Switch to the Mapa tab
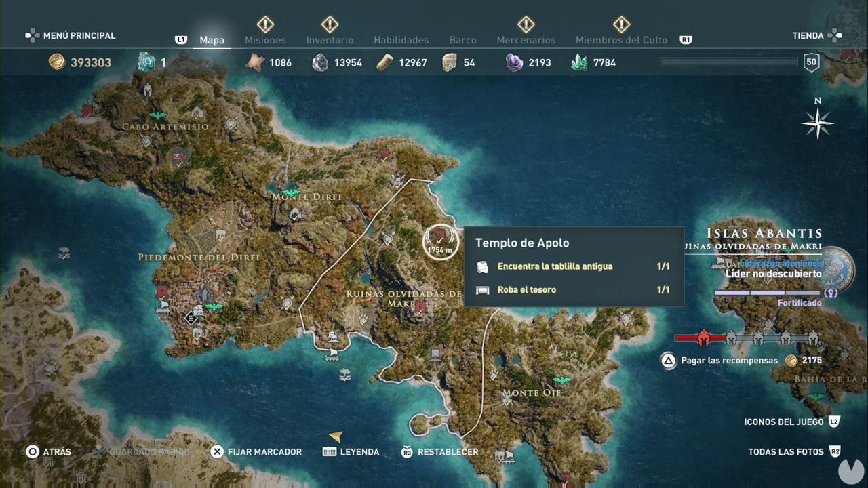 [x=212, y=40]
